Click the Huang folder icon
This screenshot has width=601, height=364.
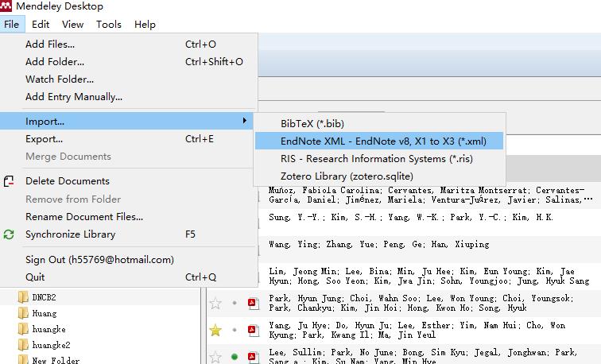pos(23,313)
